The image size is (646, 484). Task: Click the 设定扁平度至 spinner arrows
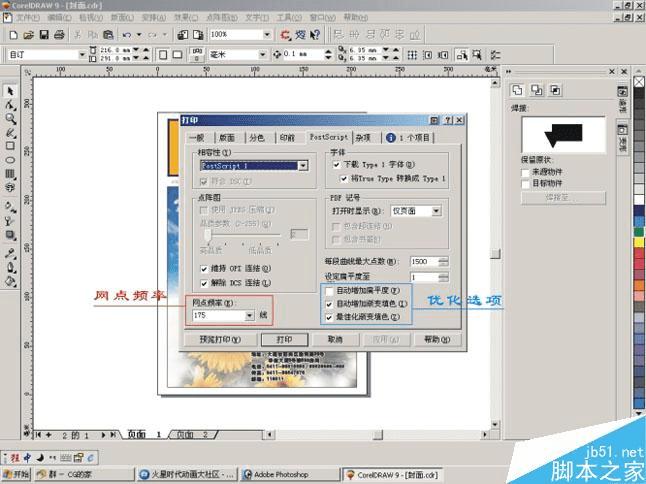[x=444, y=277]
